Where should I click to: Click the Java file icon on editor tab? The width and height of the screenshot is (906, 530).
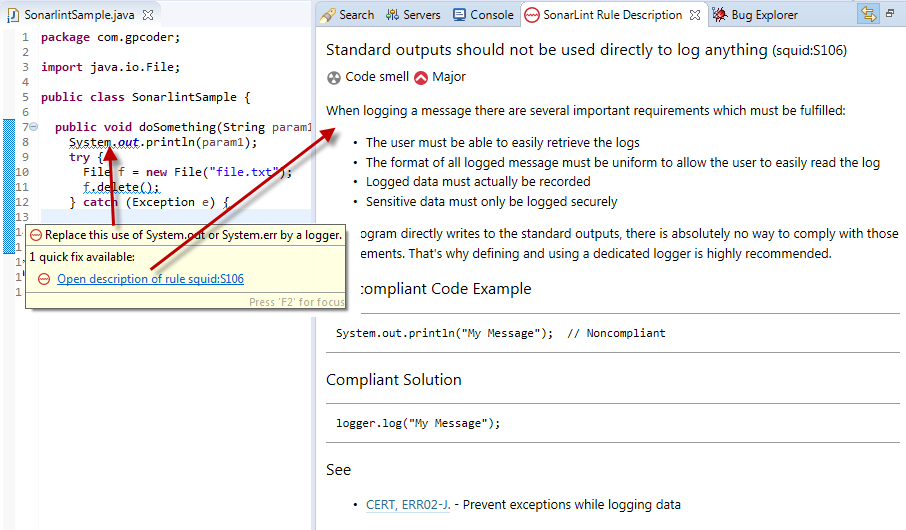pyautogui.click(x=13, y=16)
